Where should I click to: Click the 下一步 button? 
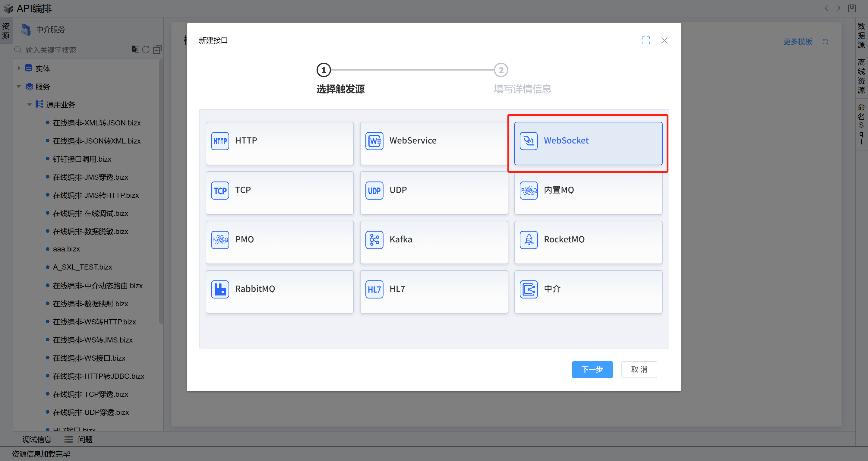pos(592,369)
